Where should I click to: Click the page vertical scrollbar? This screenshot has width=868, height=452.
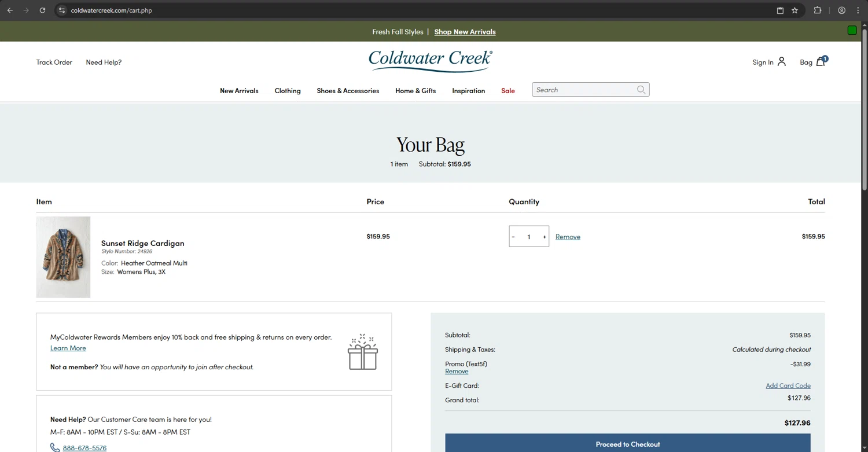tap(865, 110)
